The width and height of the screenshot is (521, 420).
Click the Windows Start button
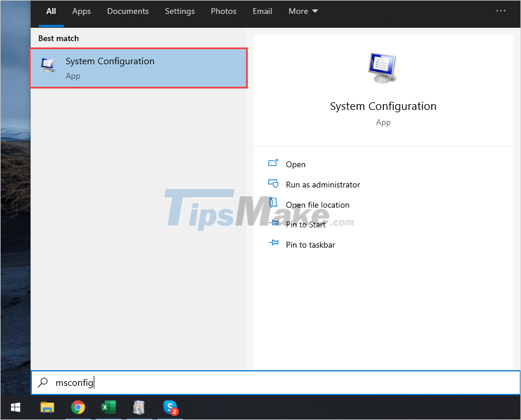(15, 408)
